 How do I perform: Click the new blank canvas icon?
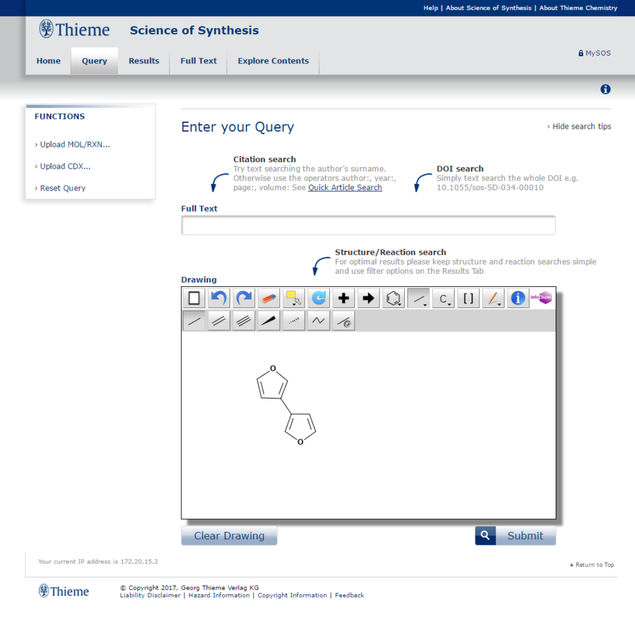coord(194,298)
